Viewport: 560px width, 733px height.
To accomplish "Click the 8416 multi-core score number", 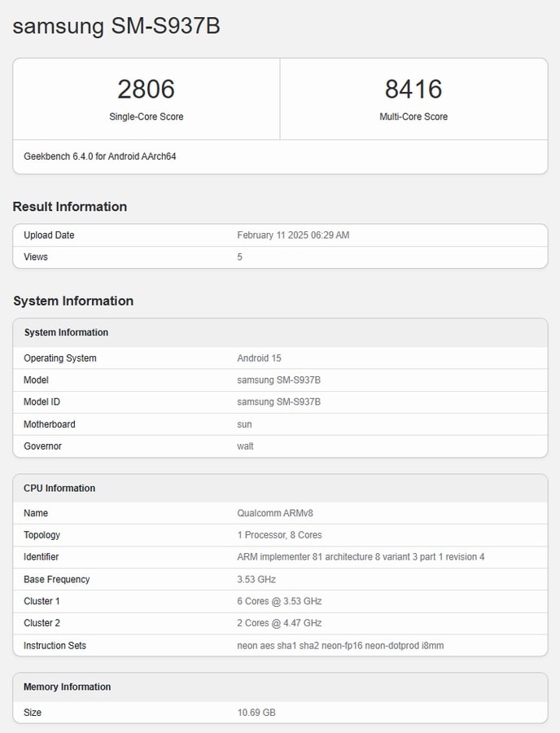I will (x=413, y=89).
